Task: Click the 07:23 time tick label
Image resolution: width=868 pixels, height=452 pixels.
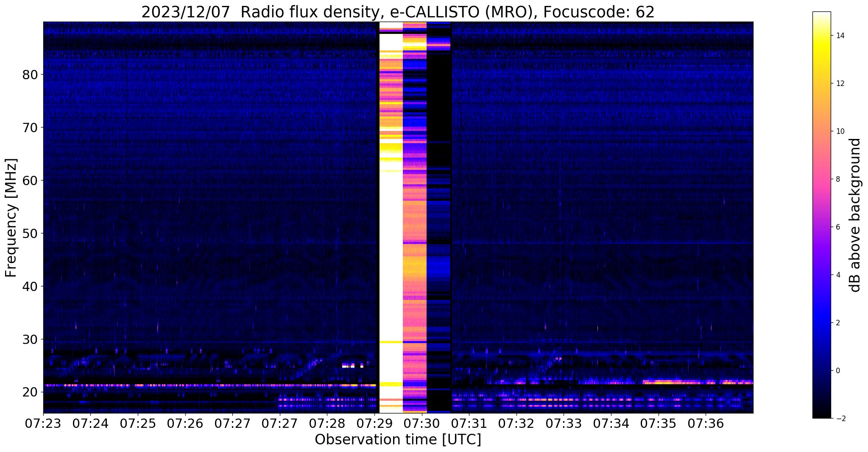Action: coord(43,423)
